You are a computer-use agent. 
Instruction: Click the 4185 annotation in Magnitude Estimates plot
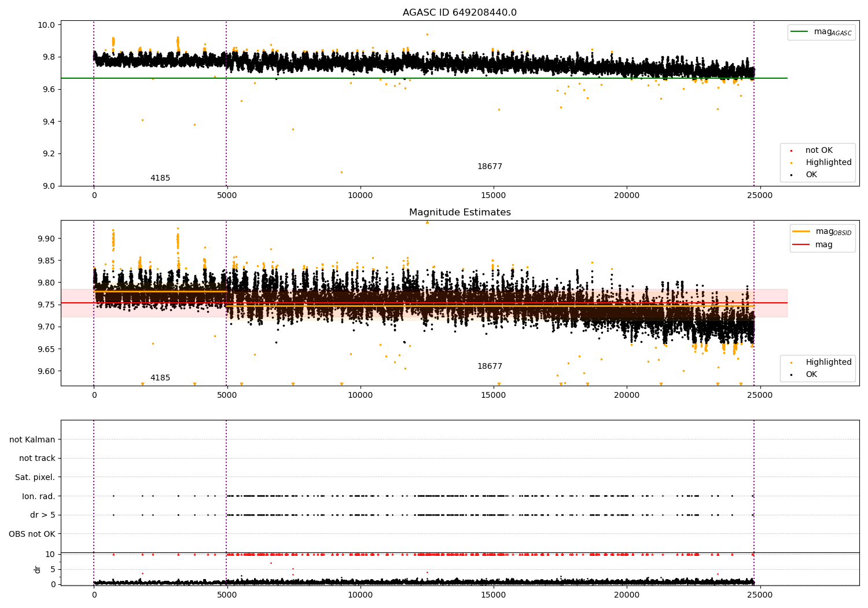(x=160, y=378)
